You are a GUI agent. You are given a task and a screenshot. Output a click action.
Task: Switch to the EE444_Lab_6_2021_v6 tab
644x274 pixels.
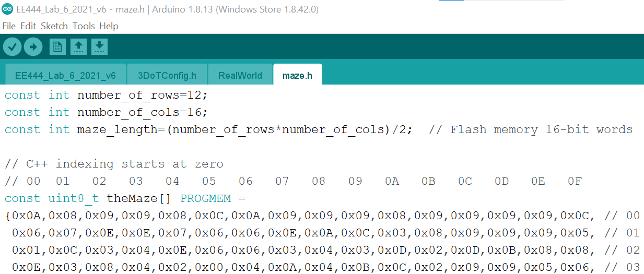click(x=65, y=75)
